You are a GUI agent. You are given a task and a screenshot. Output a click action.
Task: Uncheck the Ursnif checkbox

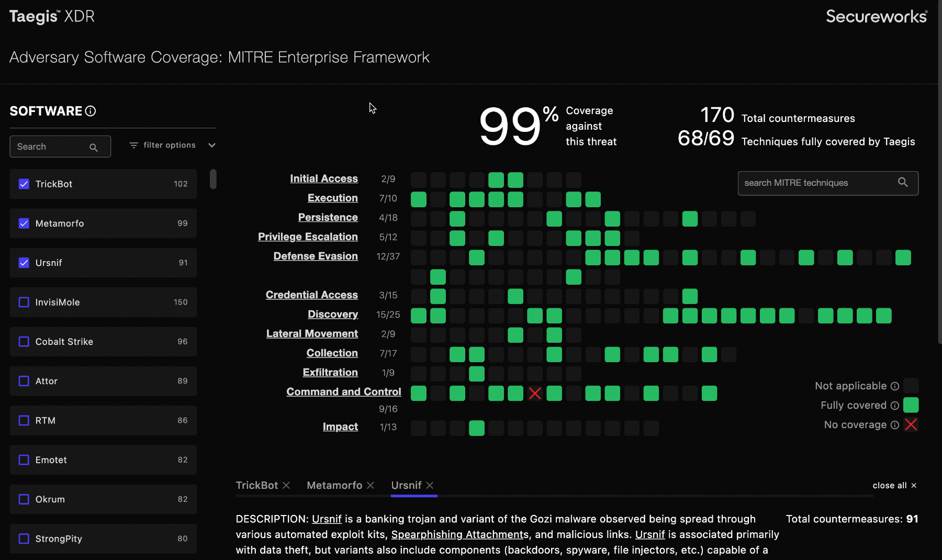coord(24,263)
